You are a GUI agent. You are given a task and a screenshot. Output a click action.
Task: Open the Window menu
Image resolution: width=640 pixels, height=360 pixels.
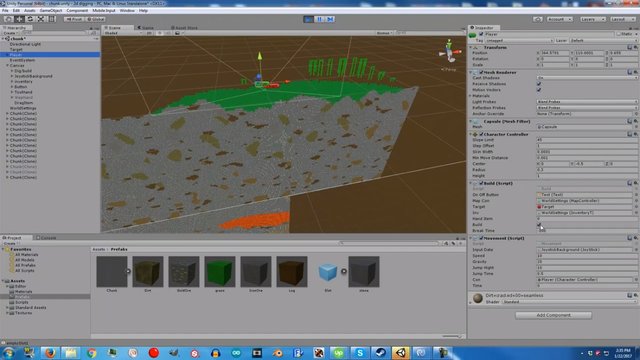(127, 11)
